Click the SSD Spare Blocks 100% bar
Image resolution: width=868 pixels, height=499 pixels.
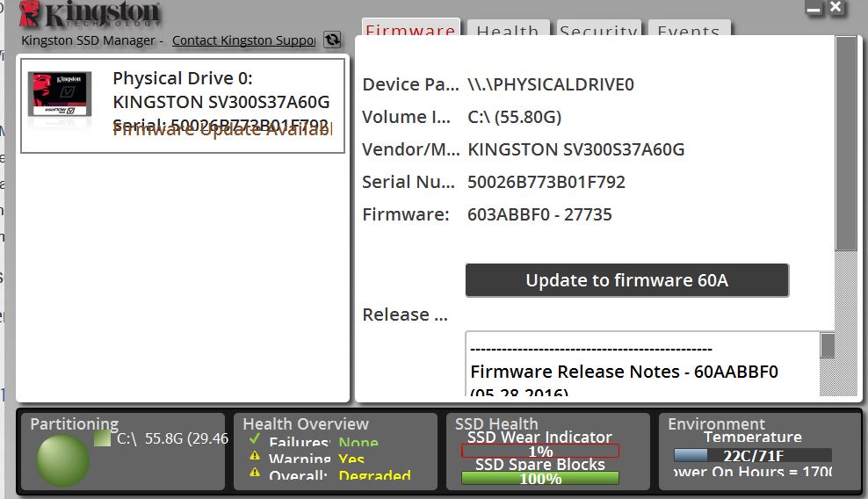point(540,478)
